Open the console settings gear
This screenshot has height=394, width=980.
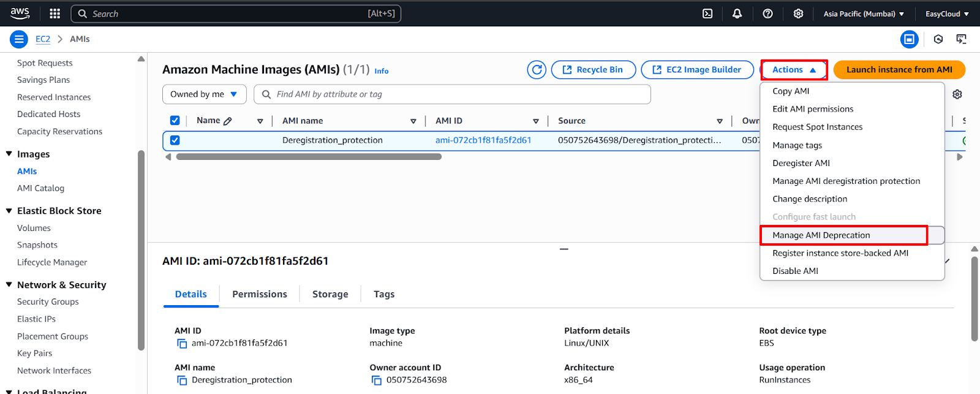coord(798,13)
